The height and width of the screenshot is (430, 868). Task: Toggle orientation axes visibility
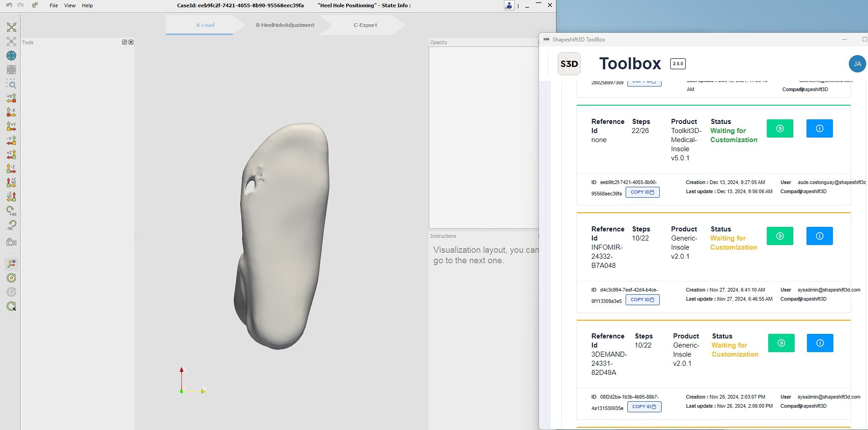[x=11, y=264]
